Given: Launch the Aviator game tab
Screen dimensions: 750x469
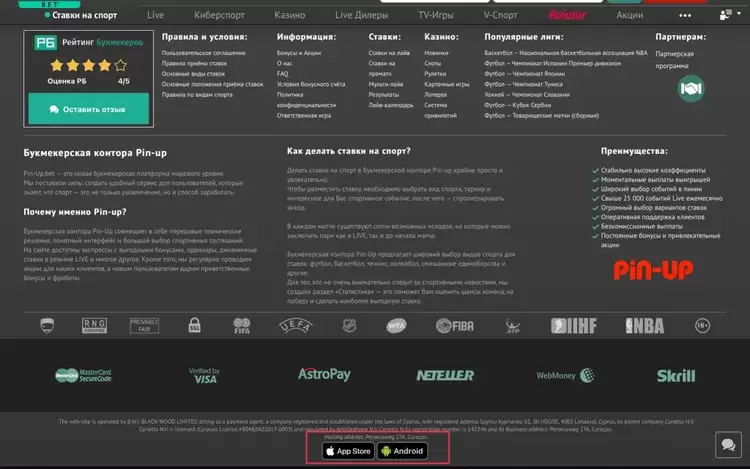Looking at the screenshot, I should click(567, 15).
